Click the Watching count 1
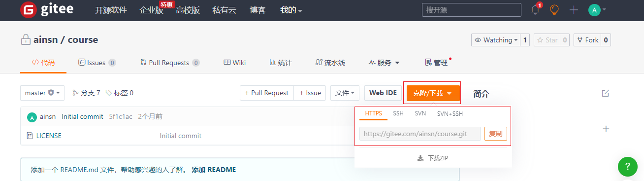Image resolution: width=644 pixels, height=181 pixels. point(525,40)
